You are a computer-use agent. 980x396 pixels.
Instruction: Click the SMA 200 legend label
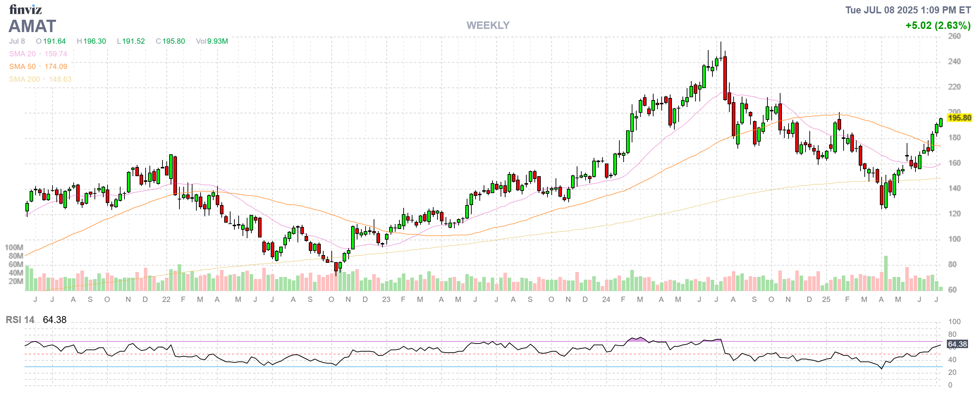coord(24,79)
